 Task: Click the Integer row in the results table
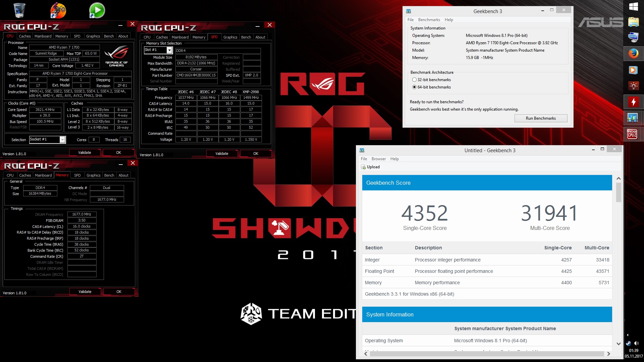(487, 260)
